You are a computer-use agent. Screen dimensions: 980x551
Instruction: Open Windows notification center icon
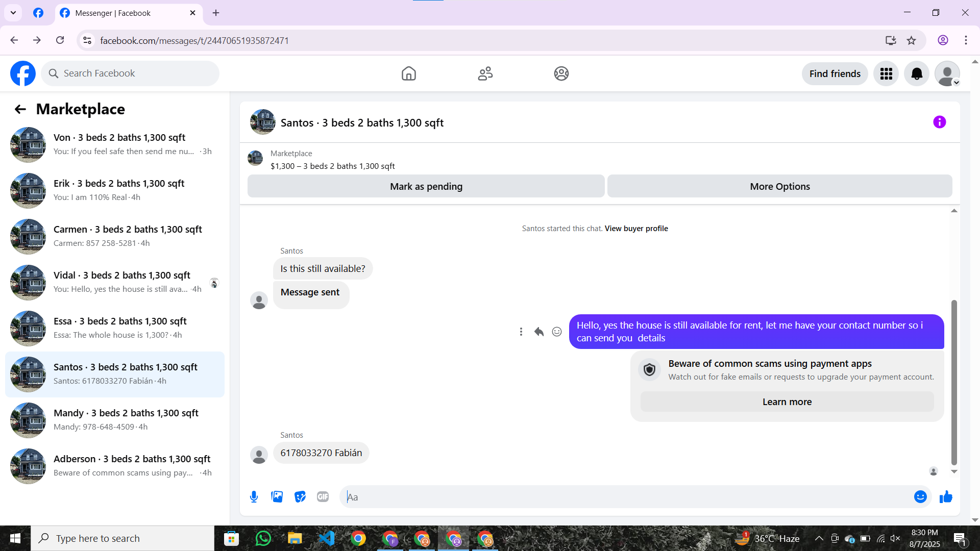(960, 538)
